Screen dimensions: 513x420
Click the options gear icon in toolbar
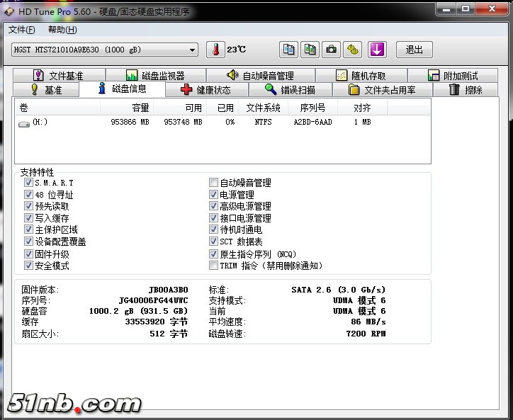click(x=354, y=50)
